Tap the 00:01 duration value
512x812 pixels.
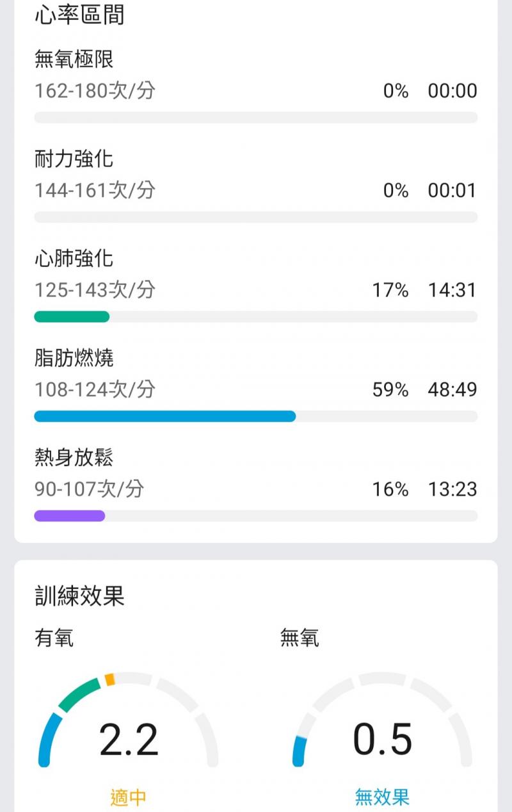[452, 190]
